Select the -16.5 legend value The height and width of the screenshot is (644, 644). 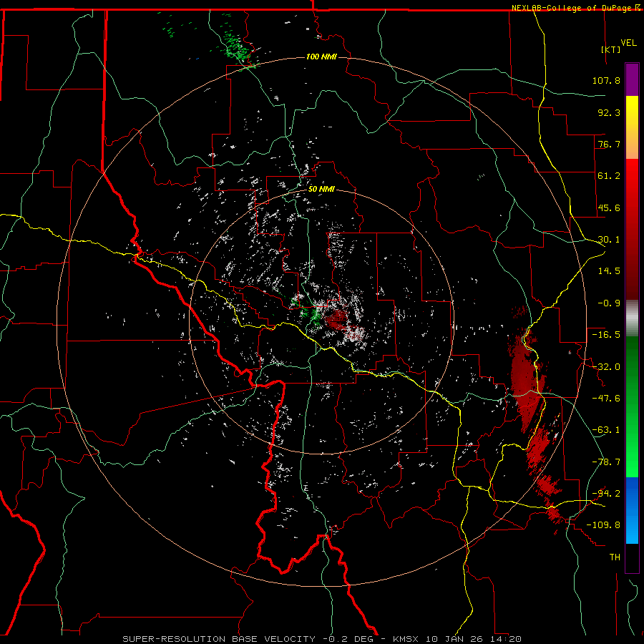click(606, 335)
